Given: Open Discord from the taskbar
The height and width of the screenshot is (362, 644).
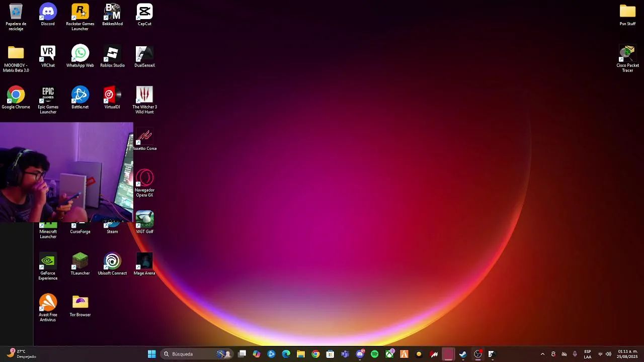Looking at the screenshot, I should 360,354.
